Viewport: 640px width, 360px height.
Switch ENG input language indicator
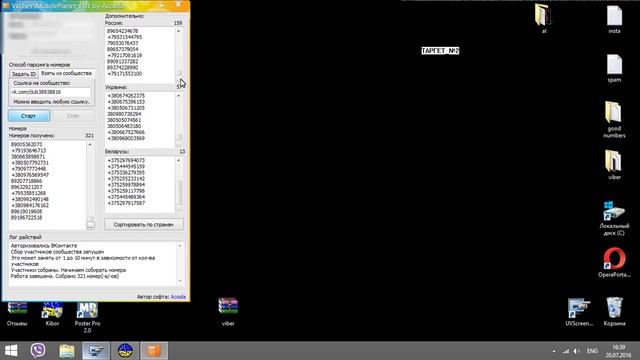coord(592,351)
